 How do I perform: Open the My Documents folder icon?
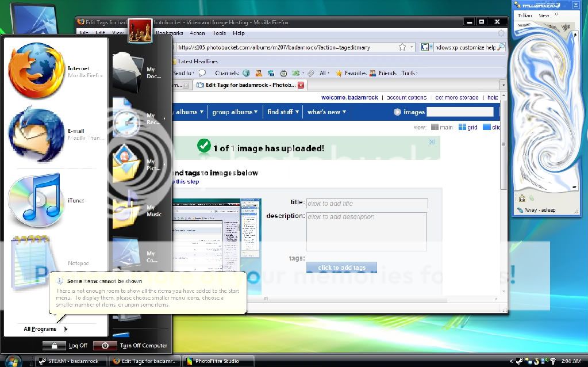click(128, 71)
